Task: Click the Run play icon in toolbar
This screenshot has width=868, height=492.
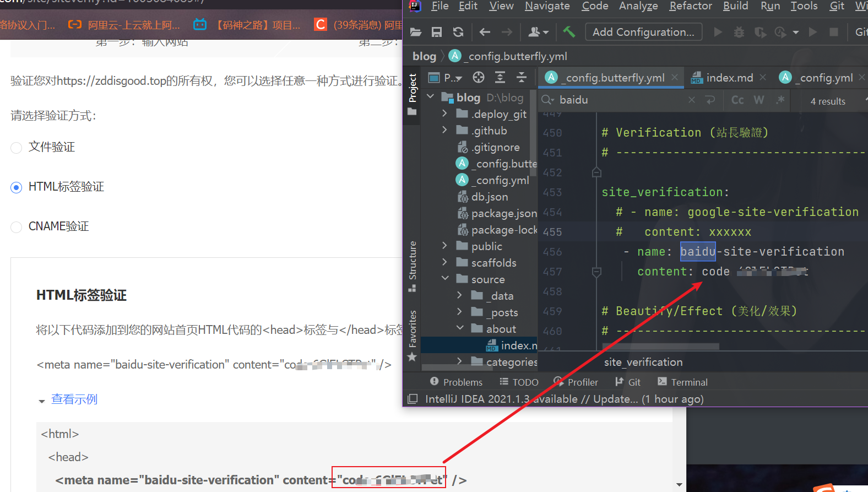Action: click(718, 32)
